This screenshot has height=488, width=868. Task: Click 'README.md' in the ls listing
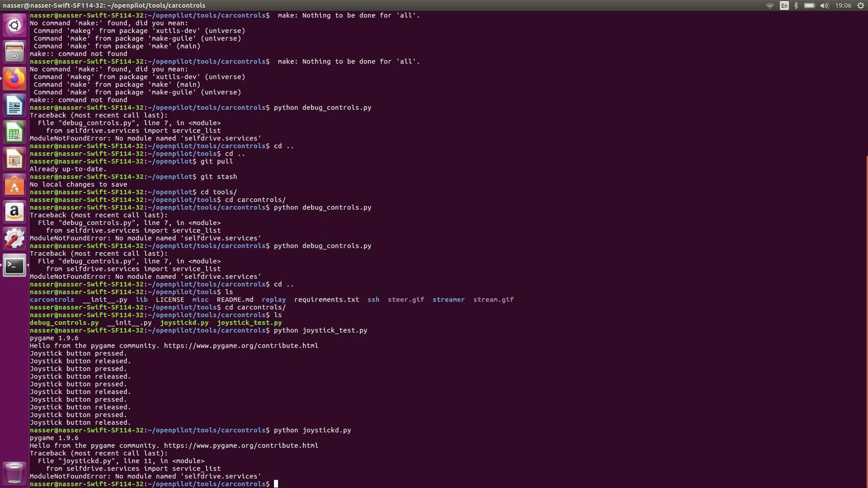point(235,300)
